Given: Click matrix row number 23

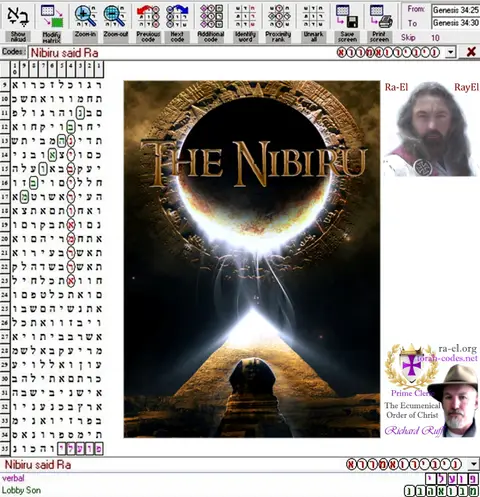Looking at the screenshot, I should coord(5,281).
